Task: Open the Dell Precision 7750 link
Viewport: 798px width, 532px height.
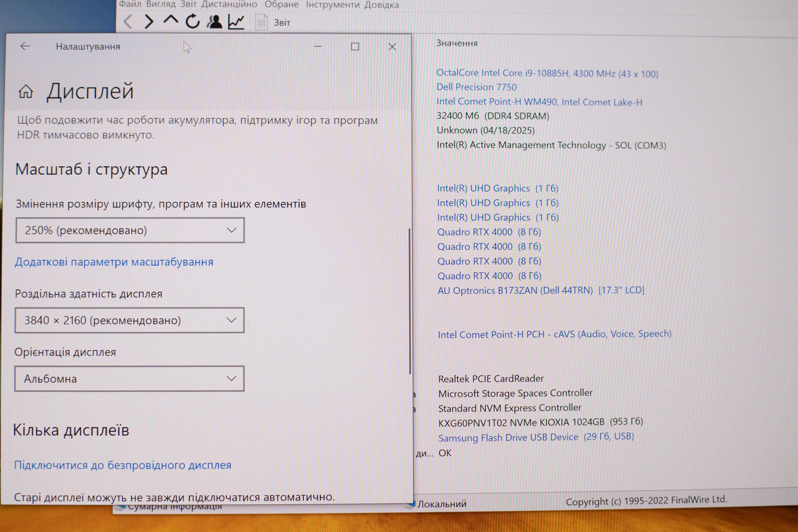Action: 476,87
